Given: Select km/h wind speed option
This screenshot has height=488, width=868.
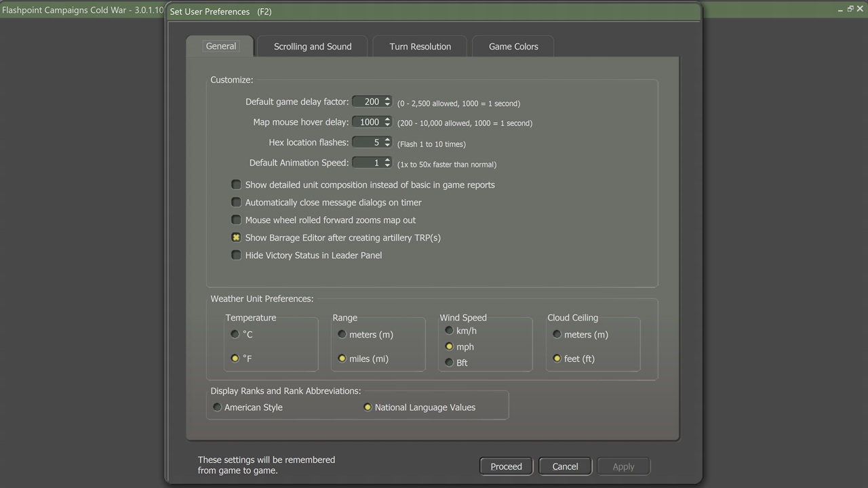Looking at the screenshot, I should click(x=449, y=331).
